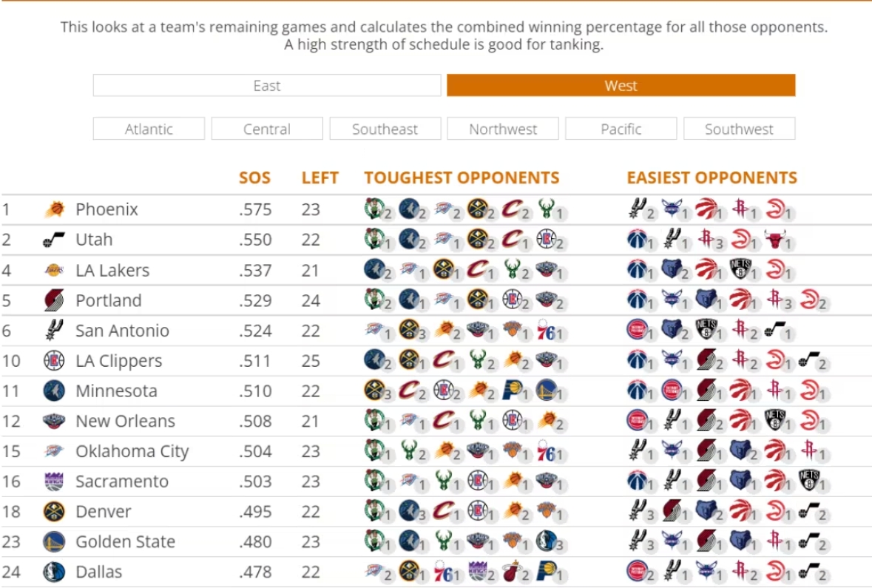872x588 pixels.
Task: Sort by the LEFT games column
Action: tap(320, 178)
